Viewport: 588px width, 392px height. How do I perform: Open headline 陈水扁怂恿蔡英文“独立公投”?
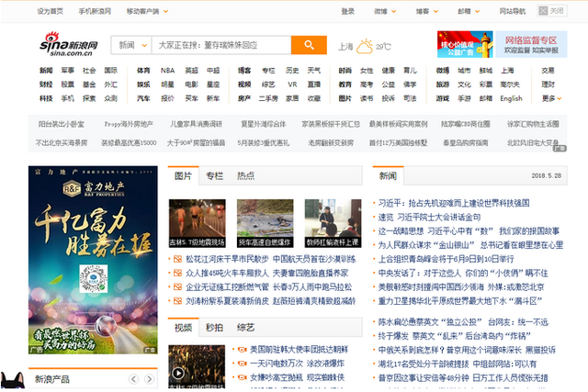click(430, 322)
